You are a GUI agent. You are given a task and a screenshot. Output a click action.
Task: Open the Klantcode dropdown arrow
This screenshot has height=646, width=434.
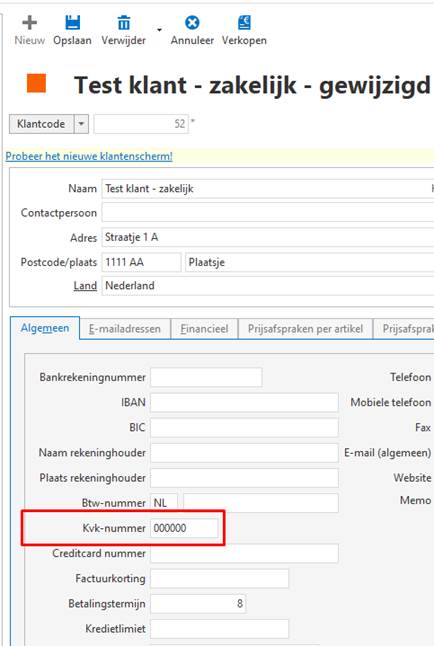coord(81,124)
